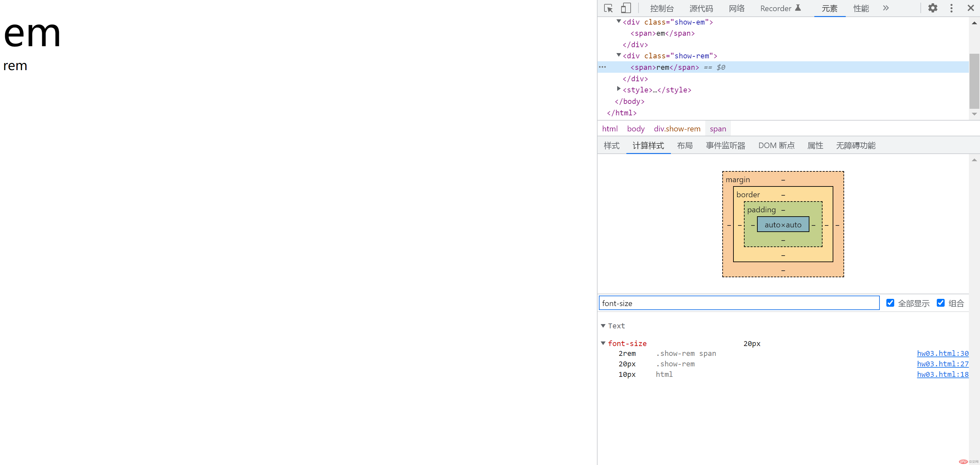Click the ellipsis beside selected span row
The height and width of the screenshot is (465, 980).
(602, 67)
